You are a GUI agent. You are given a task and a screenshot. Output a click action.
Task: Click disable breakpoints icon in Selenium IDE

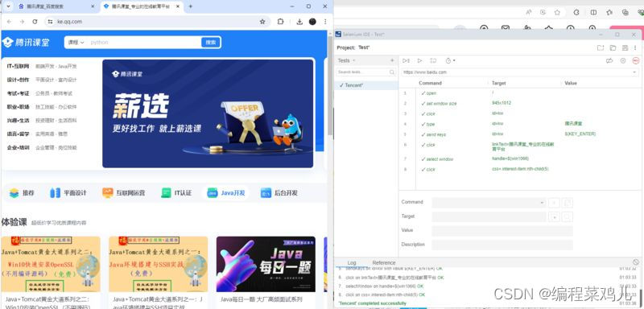point(609,60)
